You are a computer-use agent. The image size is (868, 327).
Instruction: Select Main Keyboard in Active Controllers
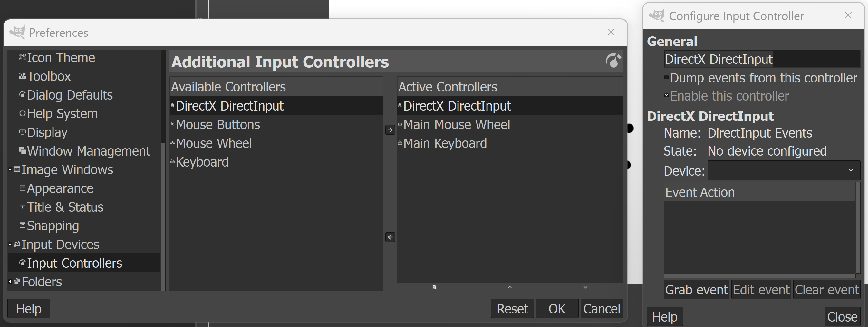[x=445, y=144]
